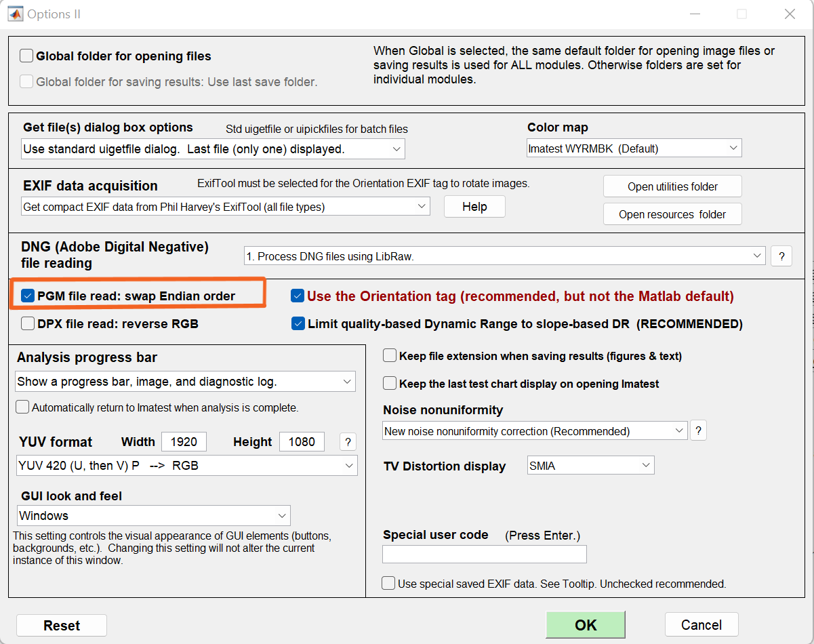814x644 pixels.
Task: Click the ? button beside Noise nonuniformity
Action: click(x=698, y=430)
